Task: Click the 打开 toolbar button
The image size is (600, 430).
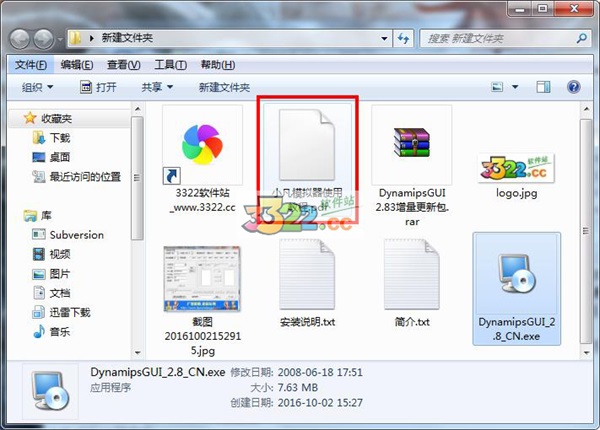Action: (98, 88)
